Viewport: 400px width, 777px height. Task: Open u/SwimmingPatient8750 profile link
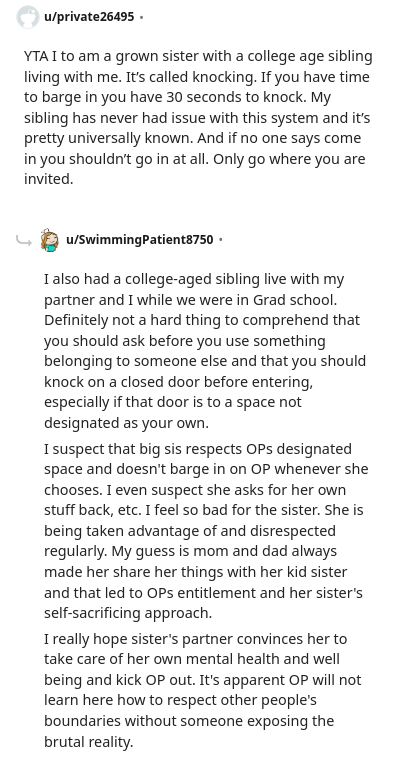tap(140, 240)
